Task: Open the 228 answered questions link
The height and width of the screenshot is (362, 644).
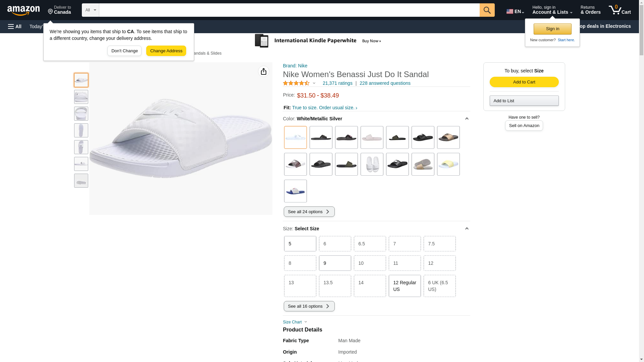Action: 385,83
